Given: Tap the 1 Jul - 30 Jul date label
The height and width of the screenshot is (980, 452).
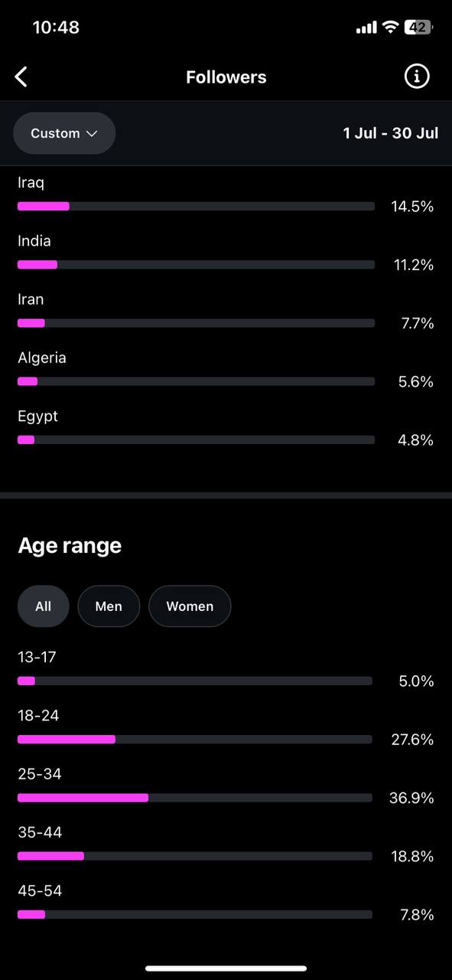Looking at the screenshot, I should [x=391, y=133].
